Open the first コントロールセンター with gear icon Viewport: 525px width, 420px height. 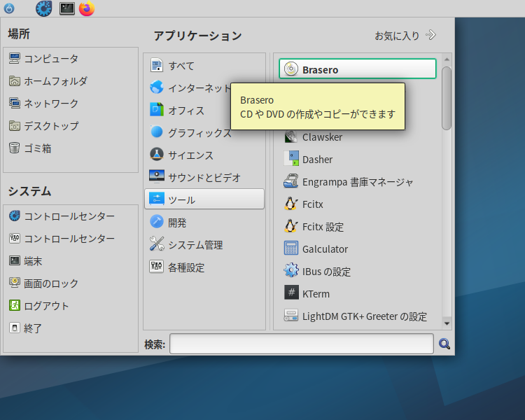coord(15,216)
